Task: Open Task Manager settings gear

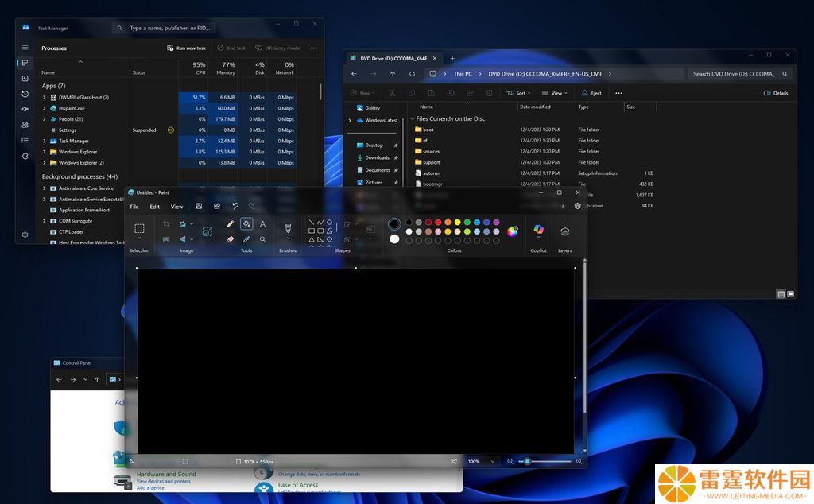Action: coord(25,235)
